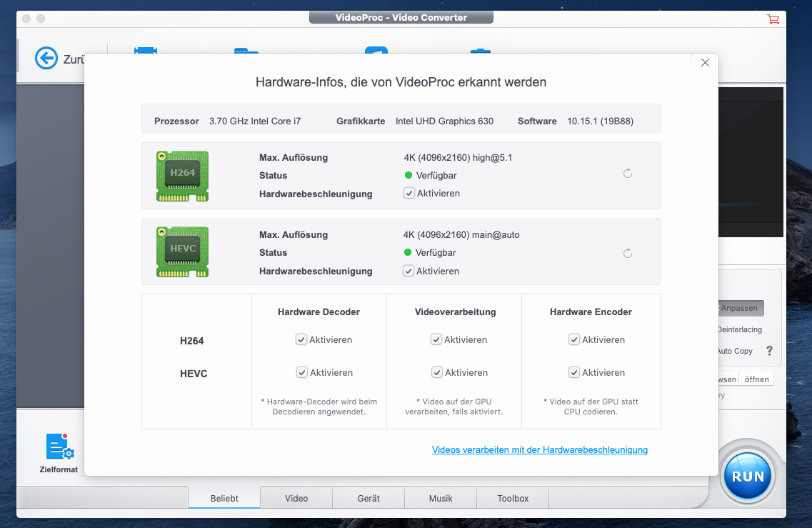Toggle H264 Hardwarebeschleunigung Aktivieren checkbox

pyautogui.click(x=409, y=194)
